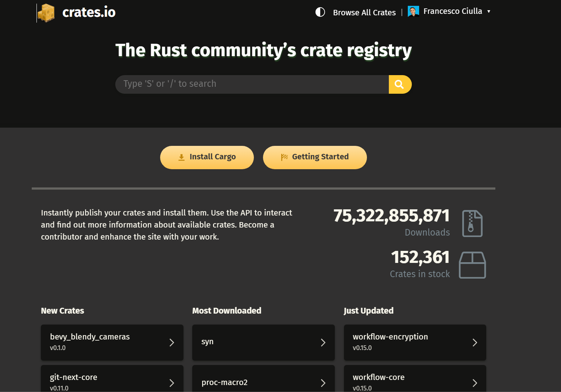Viewport: 561px width, 392px height.
Task: Click chevron on proc-macro2 card
Action: click(x=323, y=383)
